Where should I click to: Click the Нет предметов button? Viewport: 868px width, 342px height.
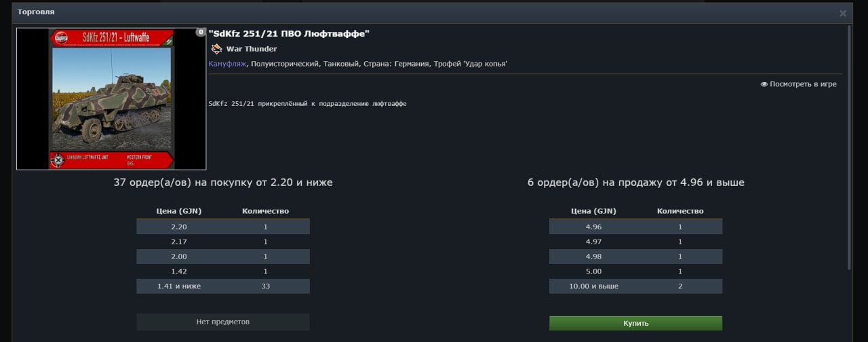[223, 322]
